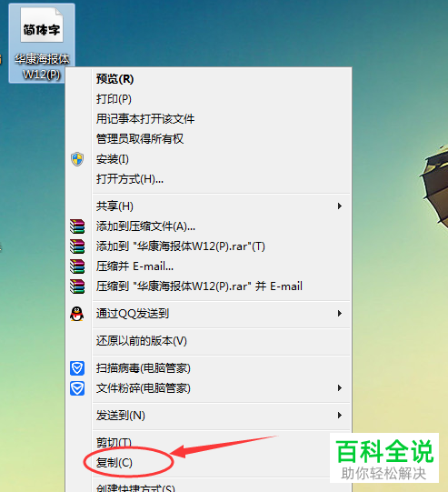Select 管理员取得所有权
The height and width of the screenshot is (492, 448).
click(x=140, y=139)
